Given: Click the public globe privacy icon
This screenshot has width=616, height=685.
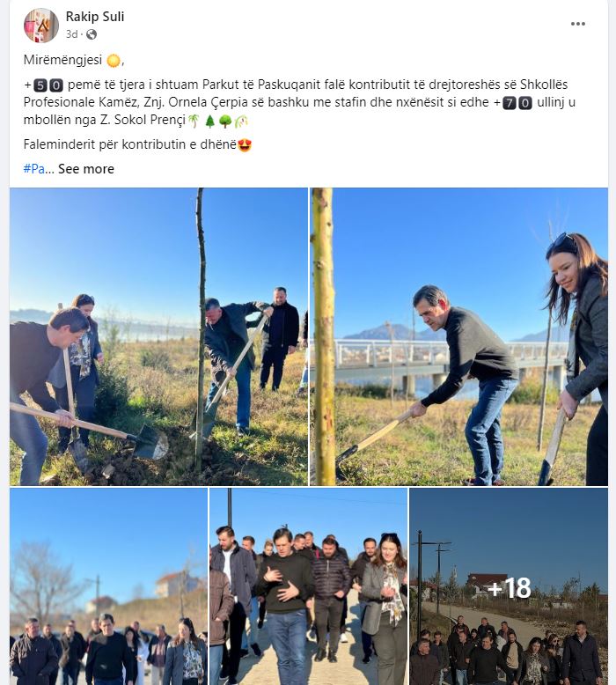Looking at the screenshot, I should (x=92, y=34).
